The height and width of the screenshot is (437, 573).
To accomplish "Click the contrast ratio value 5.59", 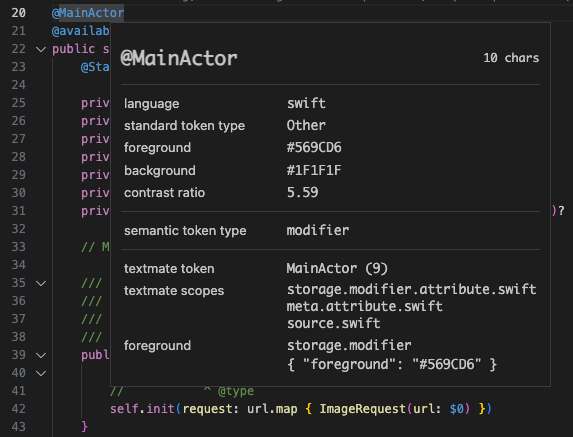I will [303, 193].
